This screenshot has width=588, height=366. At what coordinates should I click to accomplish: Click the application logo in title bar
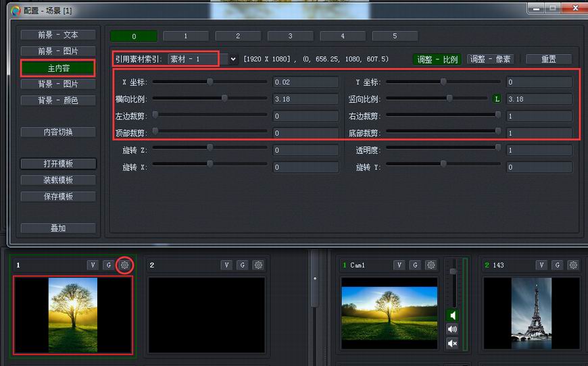16,11
